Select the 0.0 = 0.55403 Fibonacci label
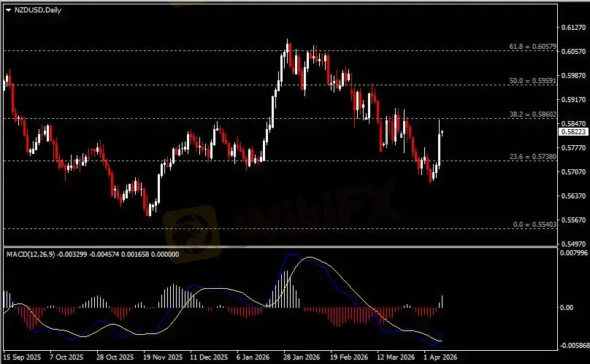Viewport: 590px width, 364px height. tap(535, 225)
